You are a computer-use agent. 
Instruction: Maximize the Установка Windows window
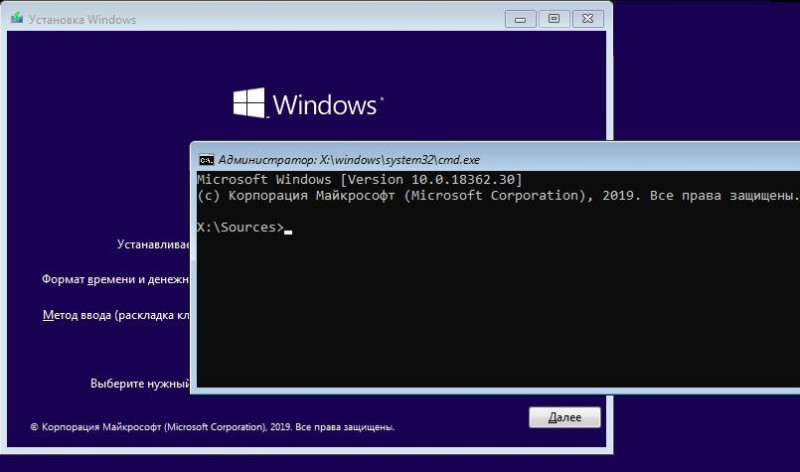[554, 19]
